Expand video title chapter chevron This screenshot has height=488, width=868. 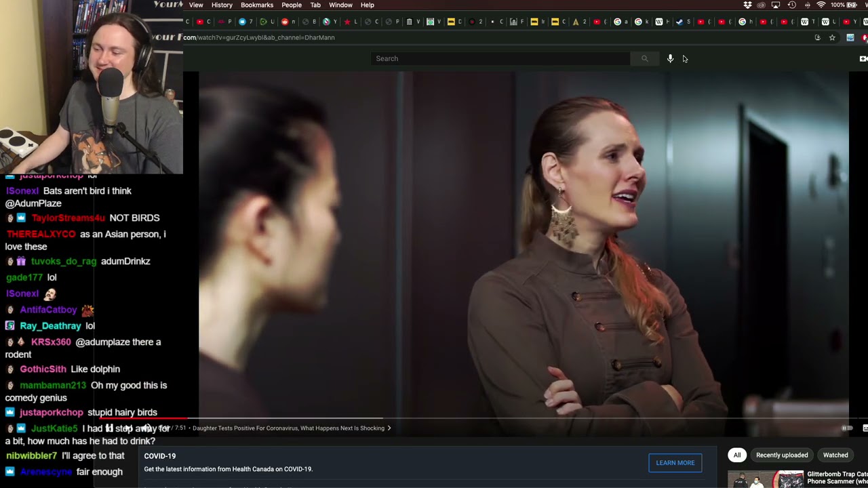click(x=389, y=428)
